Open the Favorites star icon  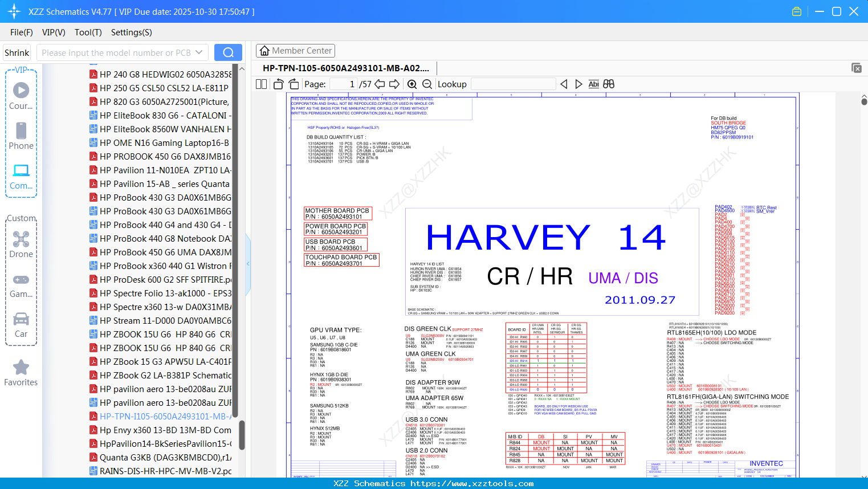click(21, 367)
